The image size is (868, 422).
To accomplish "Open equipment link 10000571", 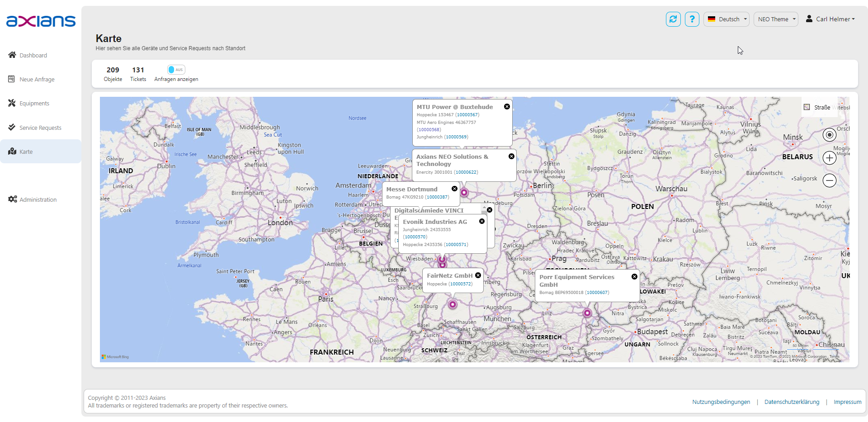I will click(456, 245).
